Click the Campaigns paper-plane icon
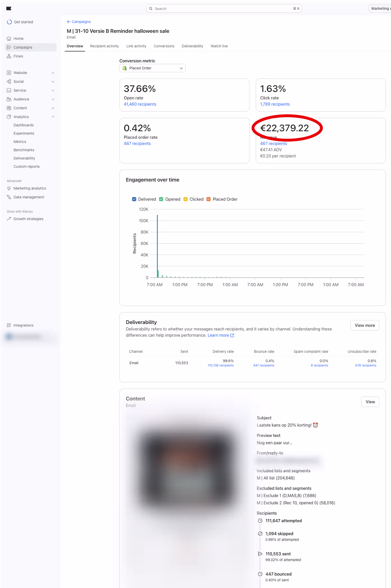This screenshot has width=391, height=588. pos(9,47)
